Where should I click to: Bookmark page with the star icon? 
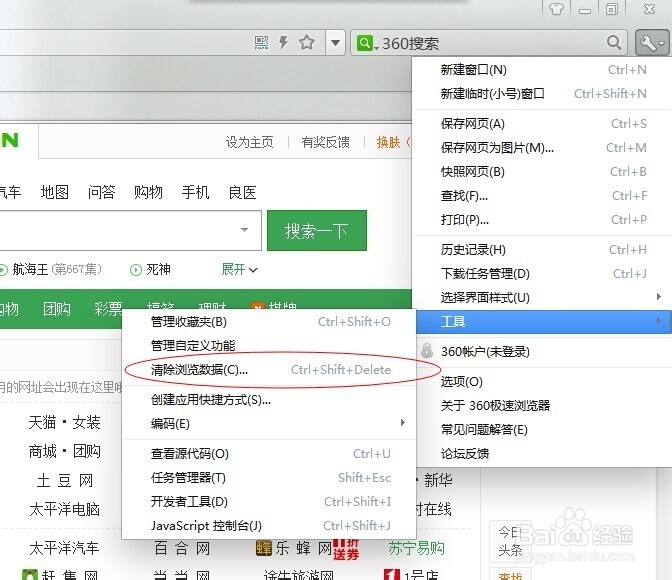click(307, 42)
